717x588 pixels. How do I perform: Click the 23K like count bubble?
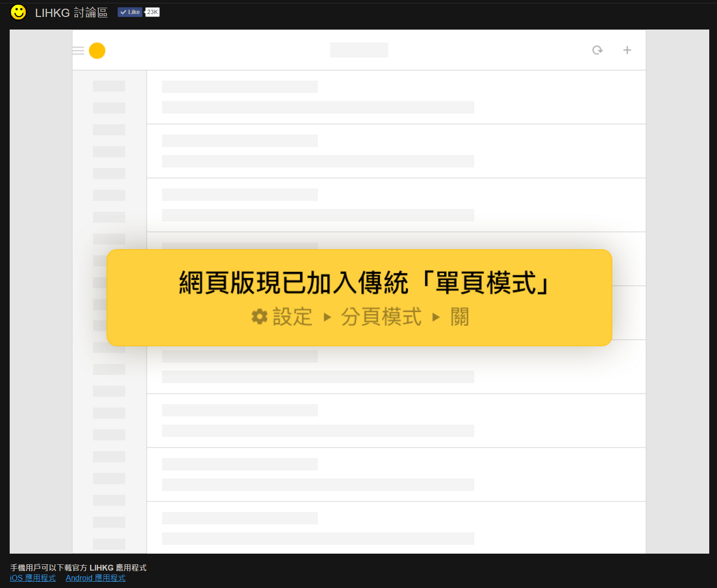(x=152, y=12)
